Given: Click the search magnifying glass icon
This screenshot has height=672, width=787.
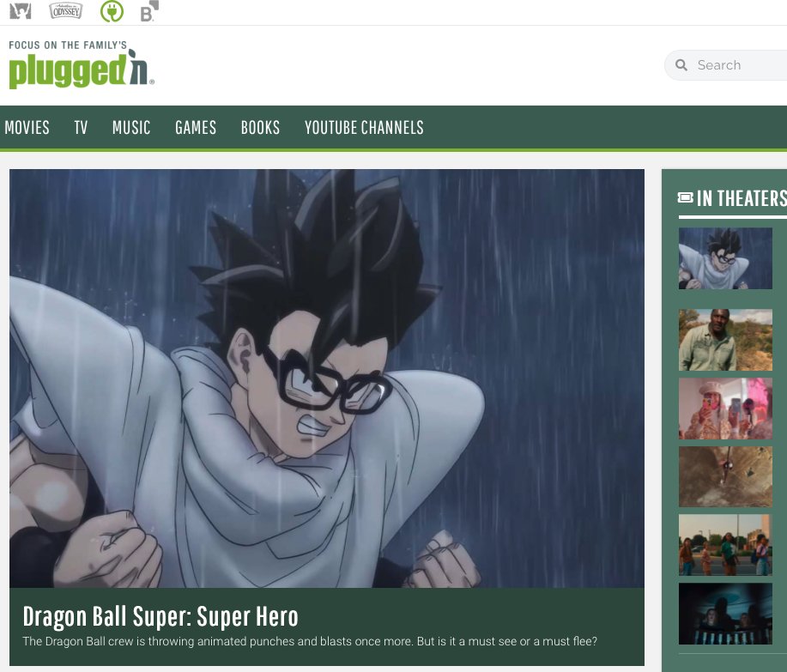Looking at the screenshot, I should click(x=681, y=65).
